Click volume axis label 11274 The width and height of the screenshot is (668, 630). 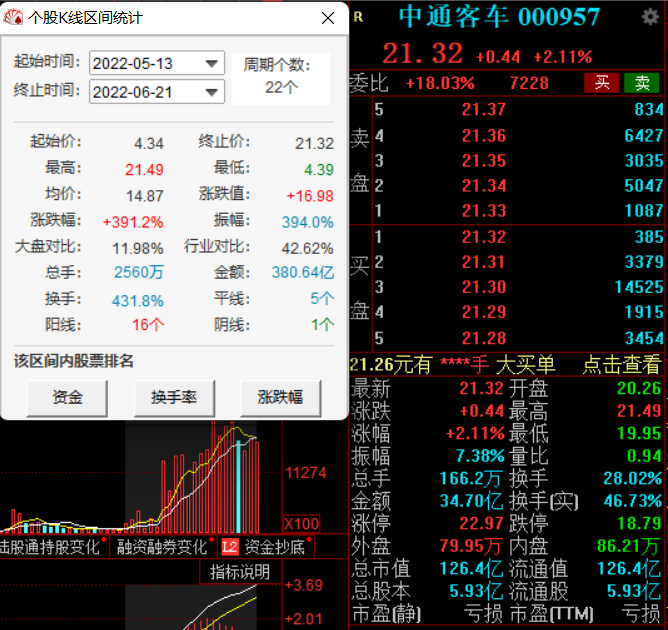tap(306, 473)
